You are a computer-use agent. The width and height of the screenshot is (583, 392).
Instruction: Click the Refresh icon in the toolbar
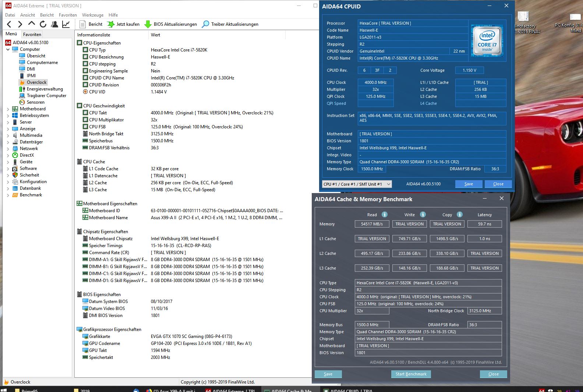pos(43,24)
